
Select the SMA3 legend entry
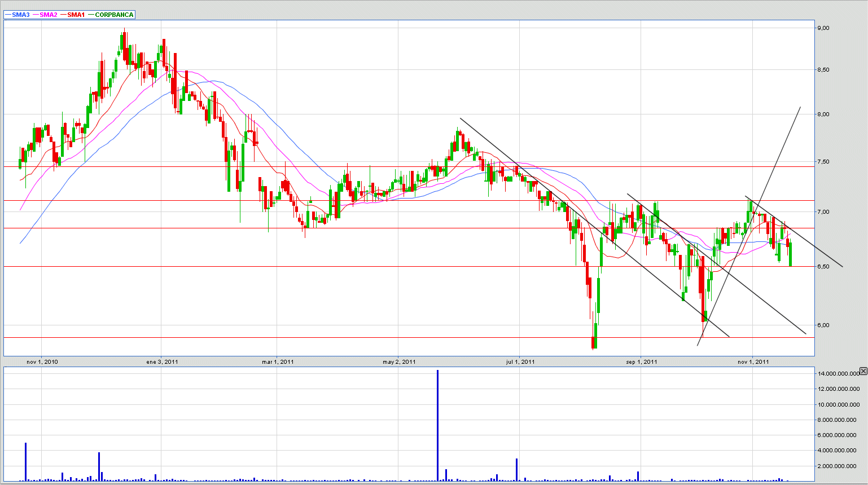(16, 15)
